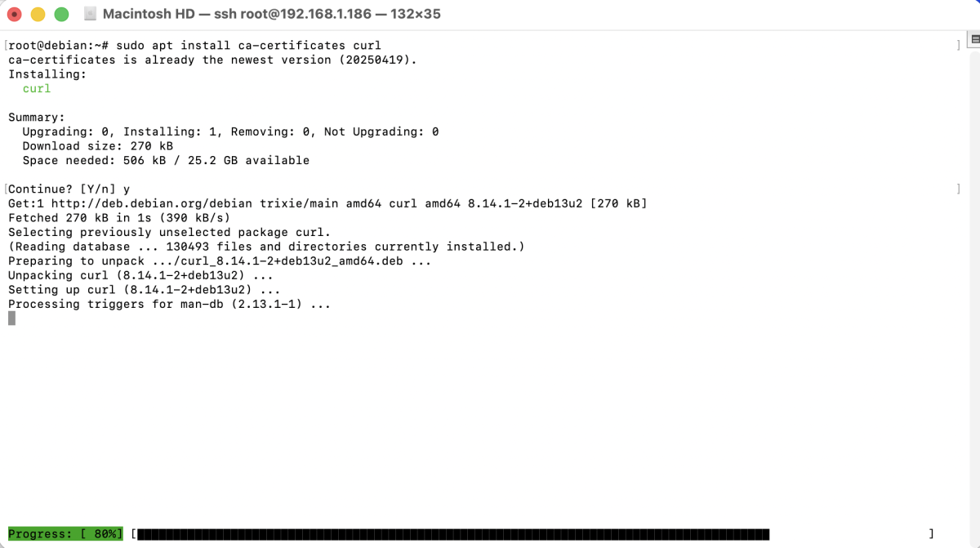The height and width of the screenshot is (548, 980).
Task: Click the Processing triggers for man-db line
Action: click(169, 304)
